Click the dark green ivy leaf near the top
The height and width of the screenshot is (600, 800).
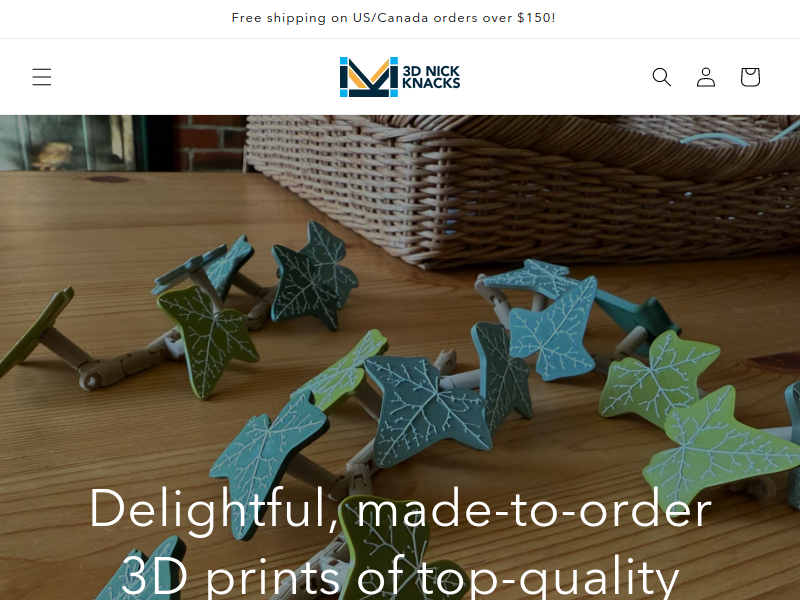(314, 276)
